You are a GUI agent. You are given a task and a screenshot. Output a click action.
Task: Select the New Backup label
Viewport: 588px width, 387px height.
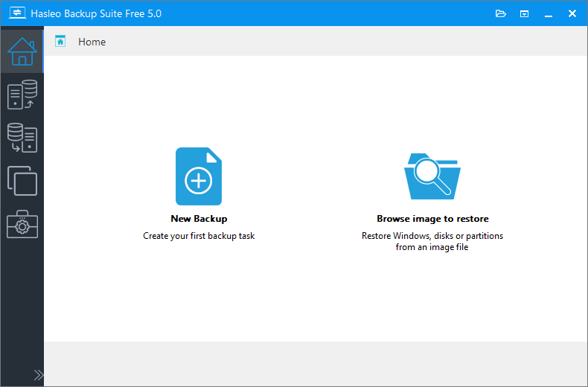[199, 219]
